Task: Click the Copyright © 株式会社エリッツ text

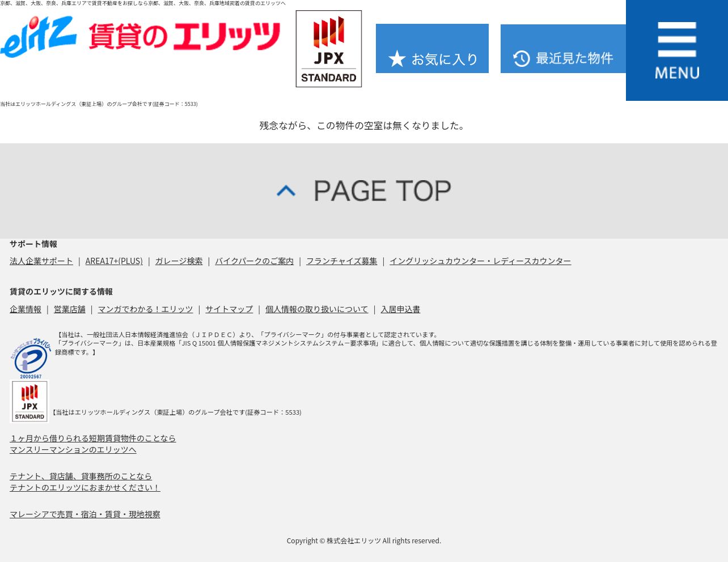Action: coord(364,540)
